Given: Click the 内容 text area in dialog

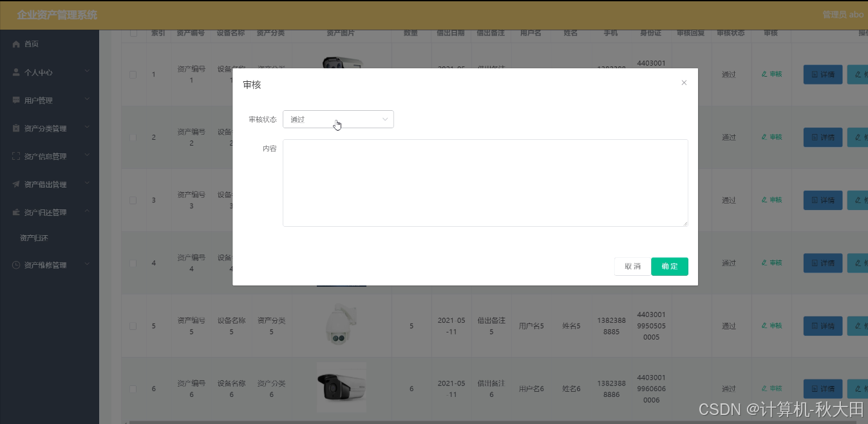Looking at the screenshot, I should point(486,183).
